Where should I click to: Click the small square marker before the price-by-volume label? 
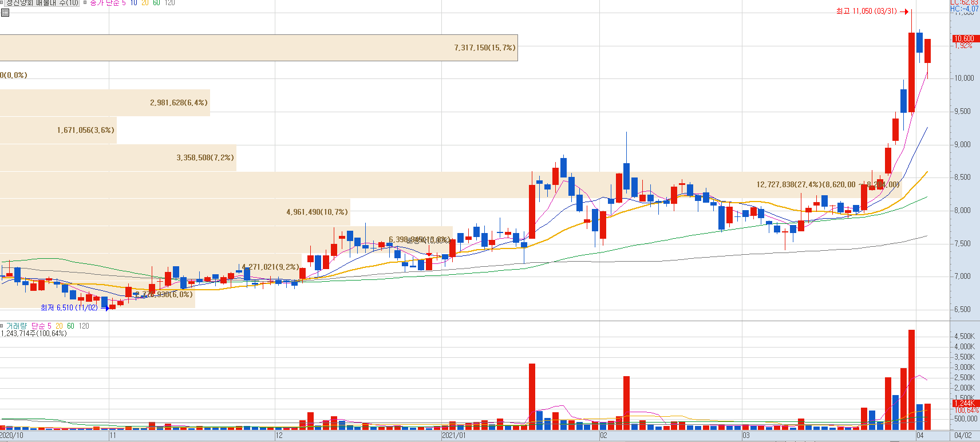point(2,2)
